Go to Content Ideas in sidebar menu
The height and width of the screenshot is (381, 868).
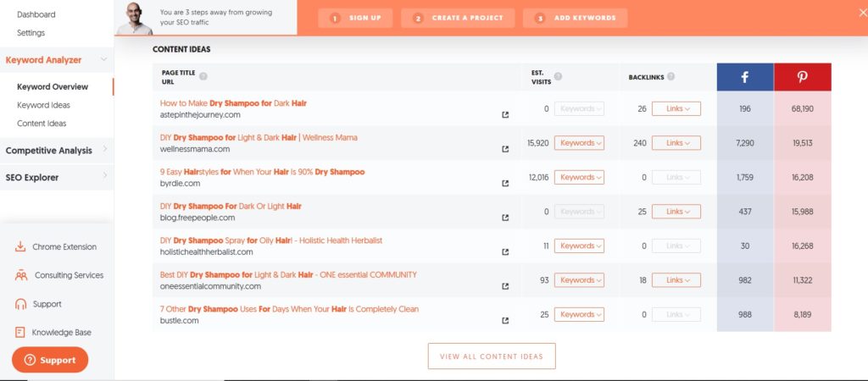pyautogui.click(x=42, y=124)
